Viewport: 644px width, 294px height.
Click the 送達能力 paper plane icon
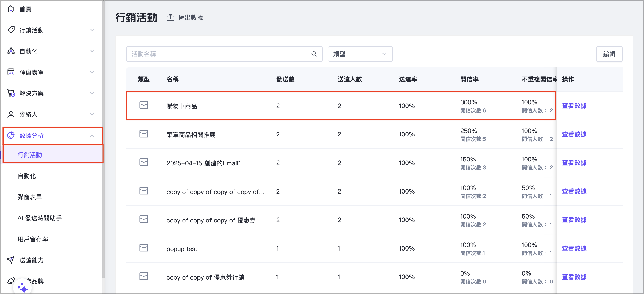[11, 260]
